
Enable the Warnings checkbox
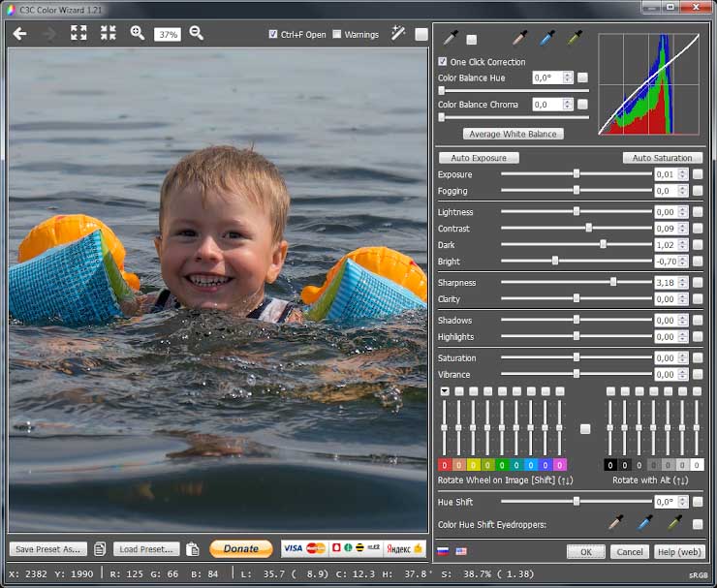[337, 34]
